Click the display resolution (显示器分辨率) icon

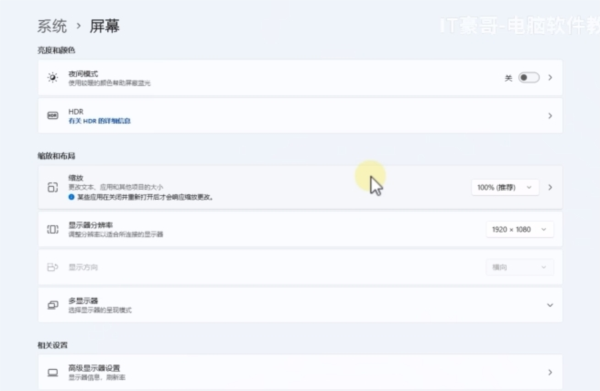53,229
